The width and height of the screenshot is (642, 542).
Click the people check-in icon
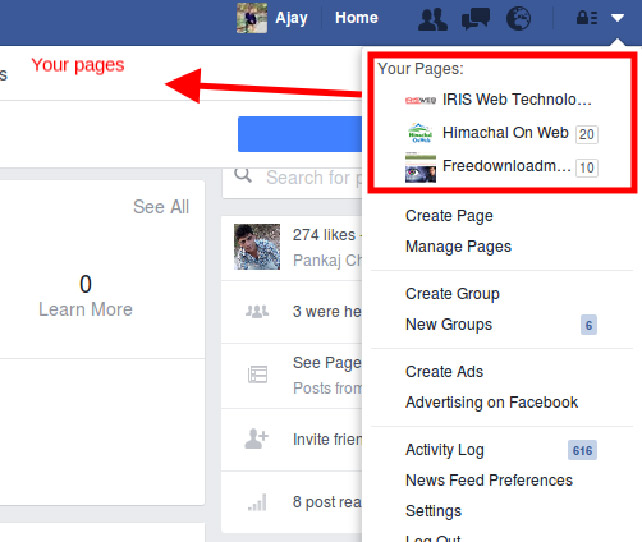pos(257,312)
